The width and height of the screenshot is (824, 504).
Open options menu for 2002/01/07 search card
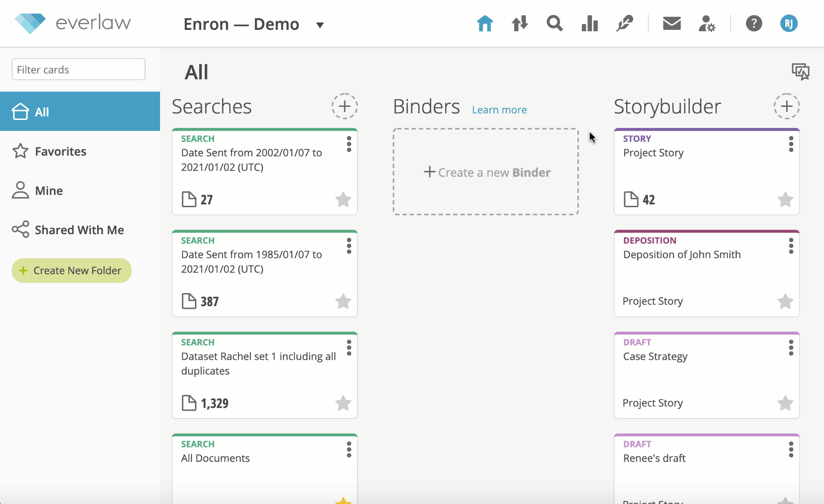coord(349,144)
